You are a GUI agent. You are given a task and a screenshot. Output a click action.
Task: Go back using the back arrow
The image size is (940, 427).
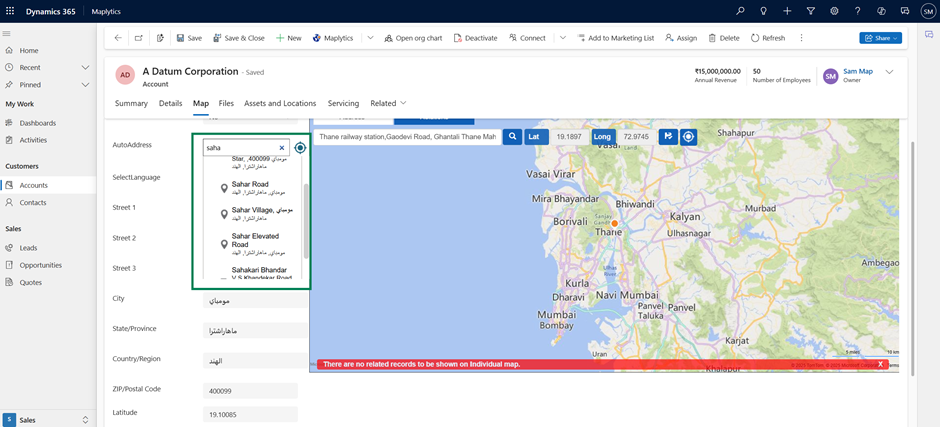(x=118, y=38)
